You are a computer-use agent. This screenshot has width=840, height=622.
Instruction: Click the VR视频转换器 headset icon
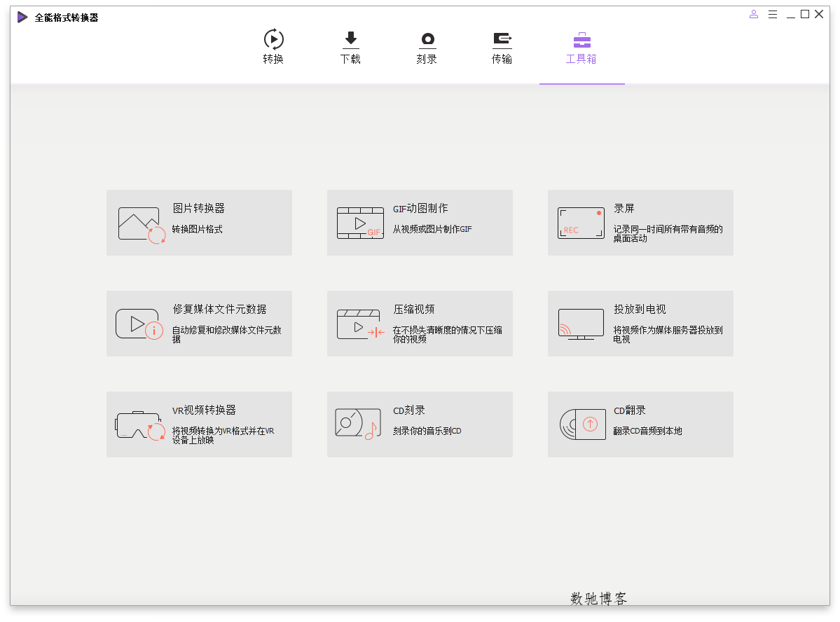pos(141,425)
